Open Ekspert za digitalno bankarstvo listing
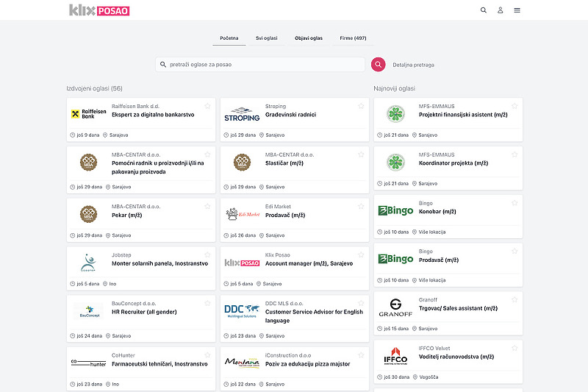The image size is (588, 392). click(x=153, y=115)
